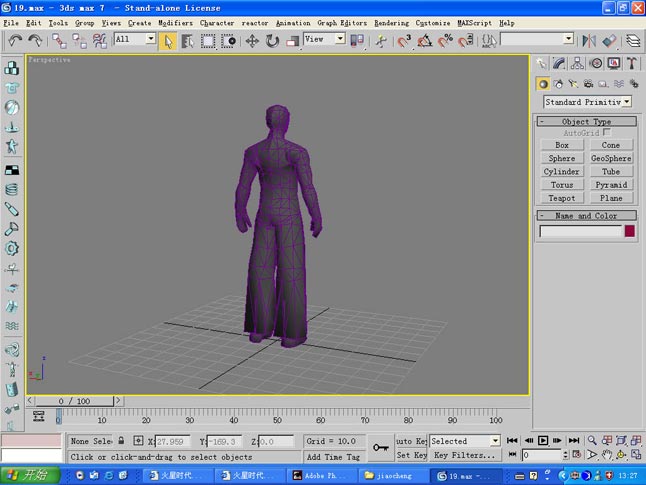Activate Select and Move tool
Viewport: 646px width, 485px height.
(252, 41)
